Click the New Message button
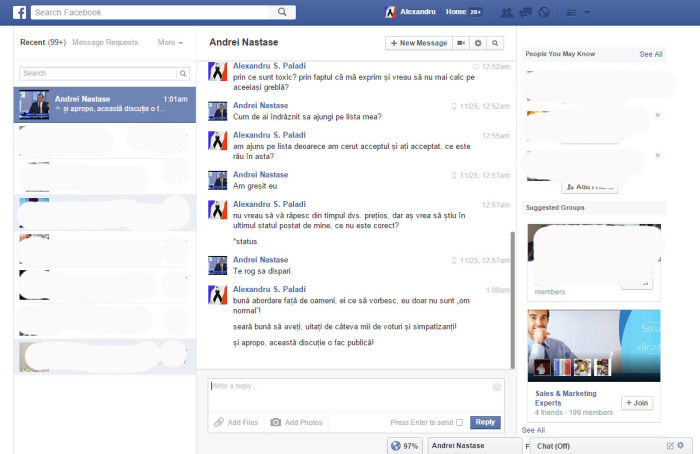Viewport: 700px width, 454px height. pos(419,43)
